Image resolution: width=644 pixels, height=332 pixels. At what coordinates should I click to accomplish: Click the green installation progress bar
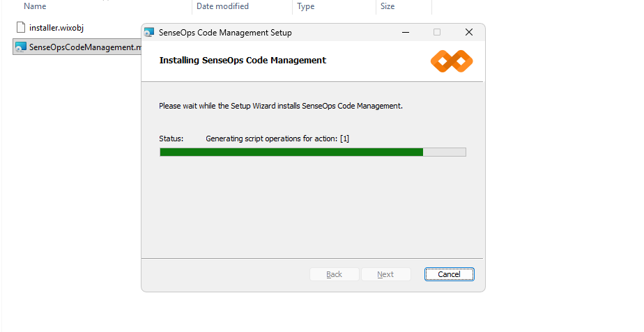(x=291, y=152)
